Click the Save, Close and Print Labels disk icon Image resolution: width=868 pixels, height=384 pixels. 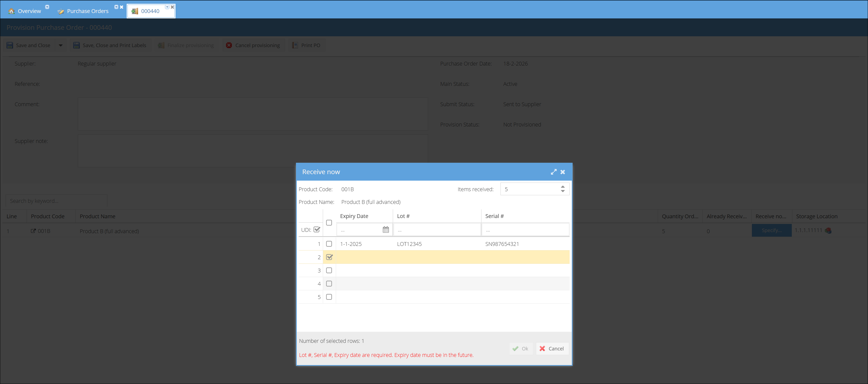coord(76,45)
